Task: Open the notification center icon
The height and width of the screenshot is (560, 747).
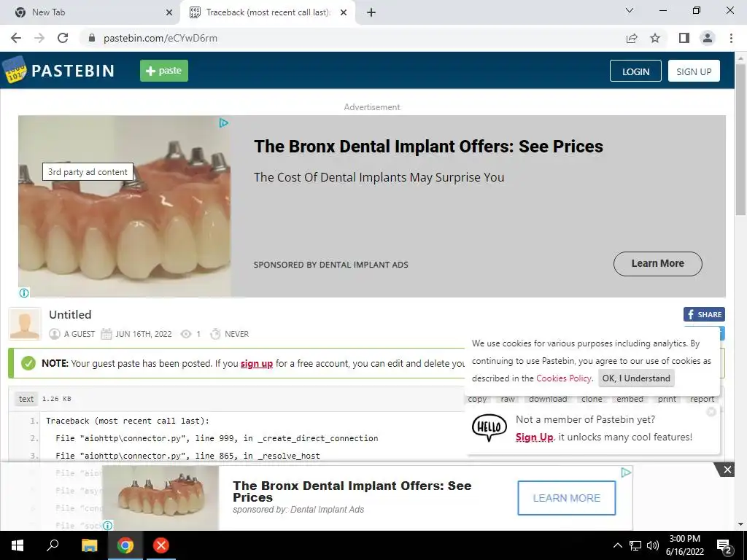Action: tap(724, 546)
